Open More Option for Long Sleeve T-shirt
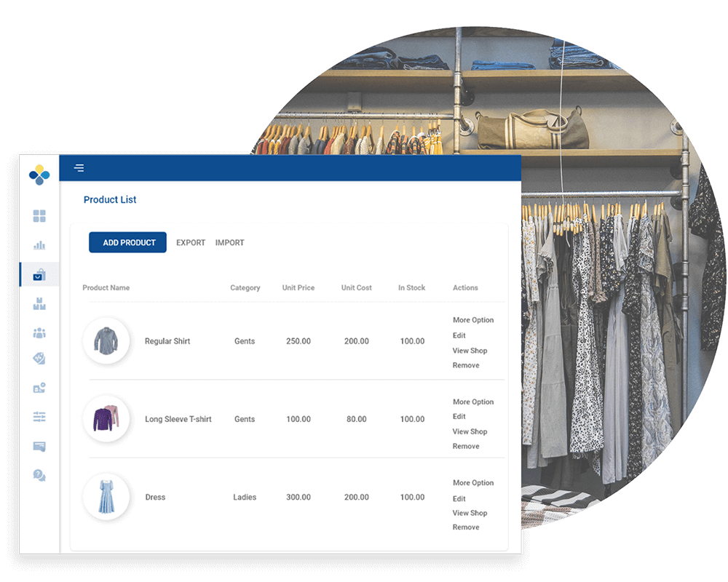Viewport: 728px width, 582px height. click(473, 402)
